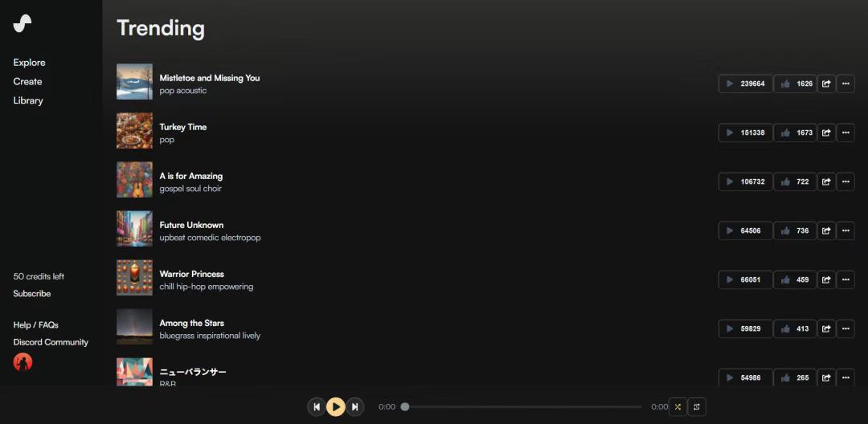
Task: Like the ニューバランサー song
Action: (795, 377)
